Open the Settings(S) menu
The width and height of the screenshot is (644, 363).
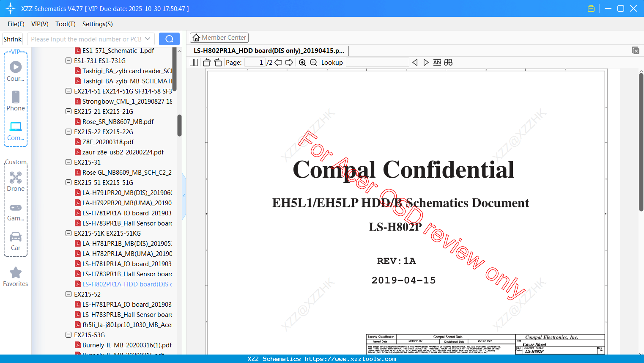98,24
